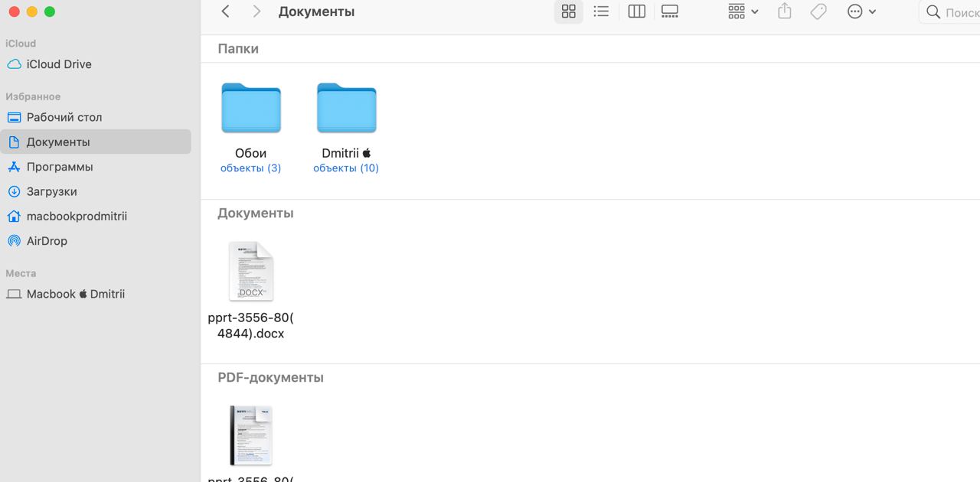980x482 pixels.
Task: Switch to gallery view
Action: coord(670,11)
